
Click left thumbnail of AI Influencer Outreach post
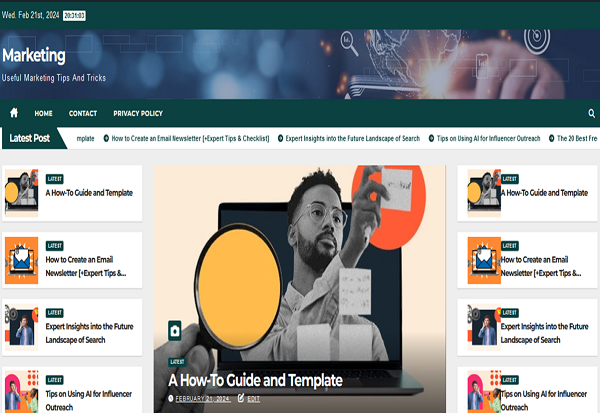tap(21, 392)
